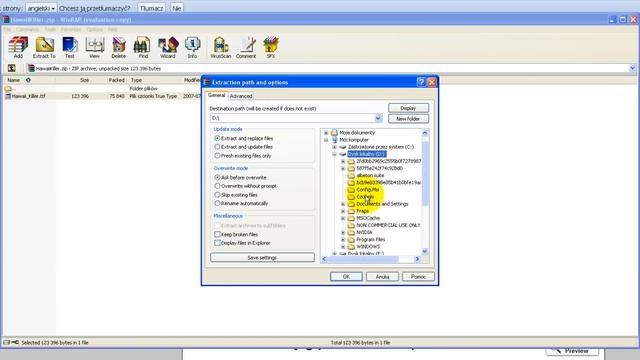Click the up-one-level icon beside the address bar
The width and height of the screenshot is (640, 360).
[11, 68]
